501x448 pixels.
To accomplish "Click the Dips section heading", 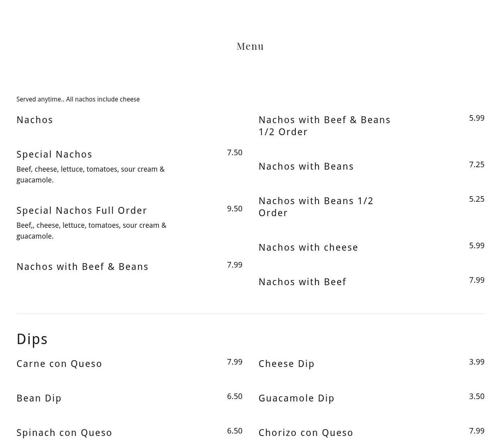I will (x=32, y=339).
